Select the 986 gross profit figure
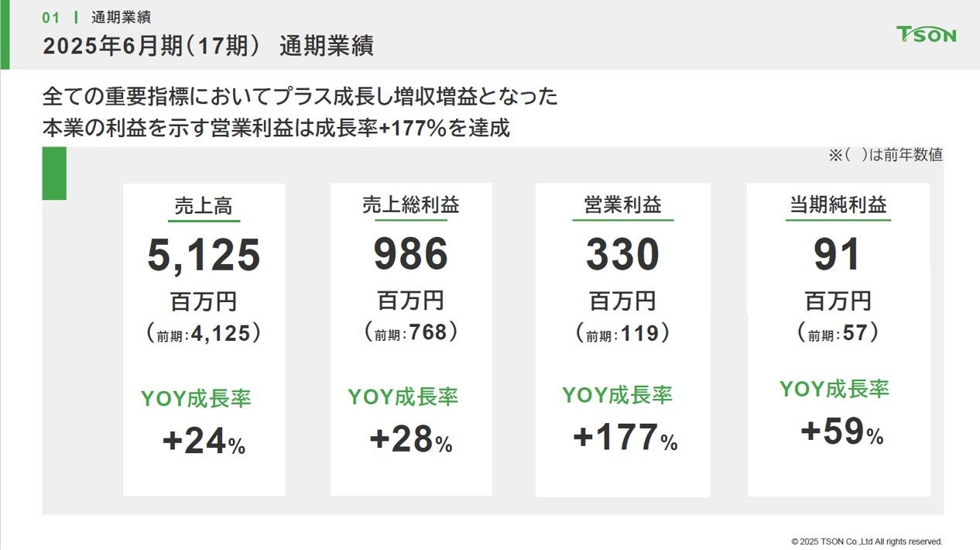 (x=410, y=255)
